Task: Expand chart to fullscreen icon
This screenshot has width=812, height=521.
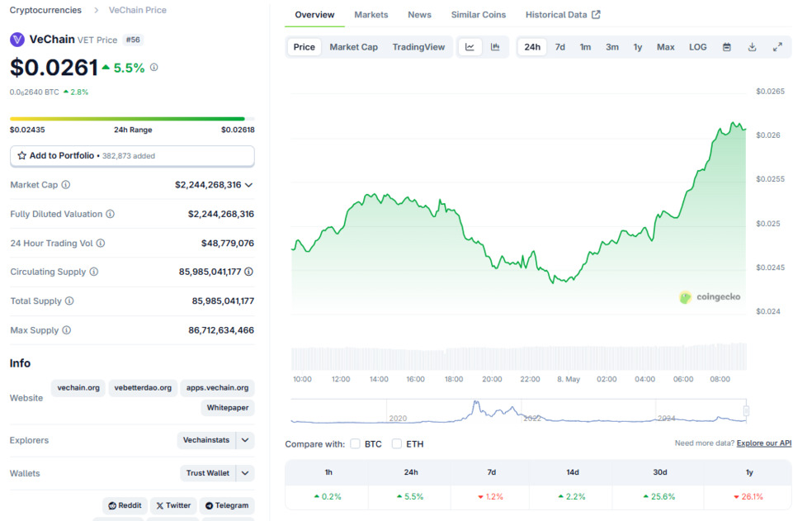Action: coord(777,47)
